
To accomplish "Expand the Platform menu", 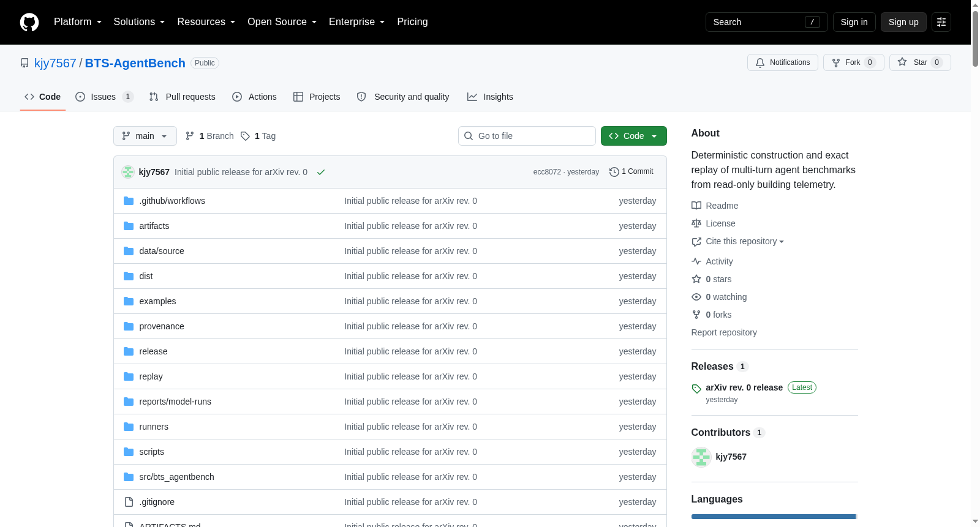I will pyautogui.click(x=78, y=22).
